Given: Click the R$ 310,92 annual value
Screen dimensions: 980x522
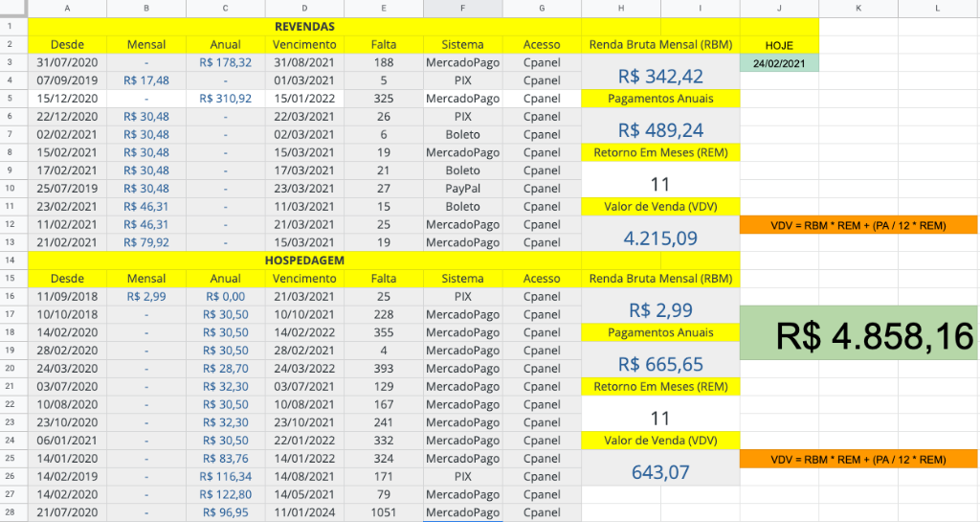Looking at the screenshot, I should 226,98.
